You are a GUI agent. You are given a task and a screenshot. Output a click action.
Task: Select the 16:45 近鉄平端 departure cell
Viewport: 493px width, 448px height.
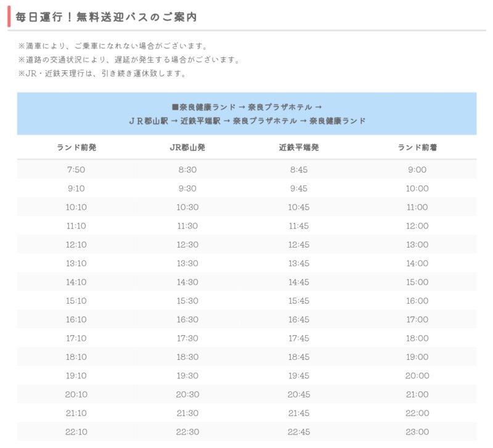[x=298, y=320]
